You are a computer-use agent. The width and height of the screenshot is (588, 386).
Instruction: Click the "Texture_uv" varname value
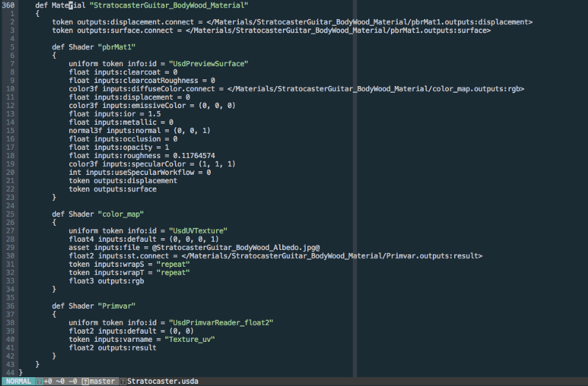[190, 339]
